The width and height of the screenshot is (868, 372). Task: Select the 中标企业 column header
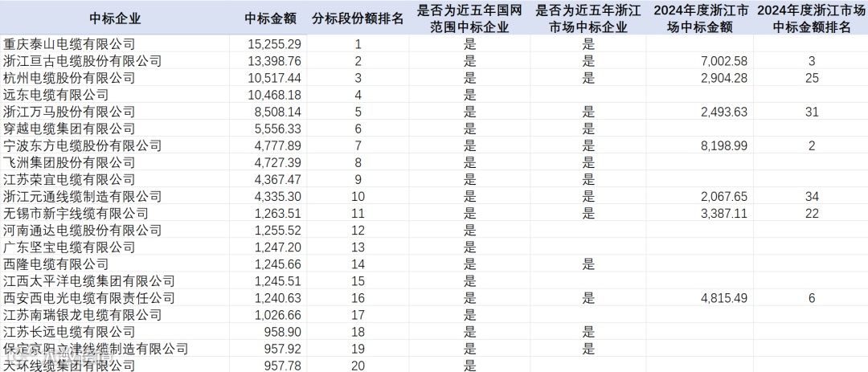click(x=115, y=18)
